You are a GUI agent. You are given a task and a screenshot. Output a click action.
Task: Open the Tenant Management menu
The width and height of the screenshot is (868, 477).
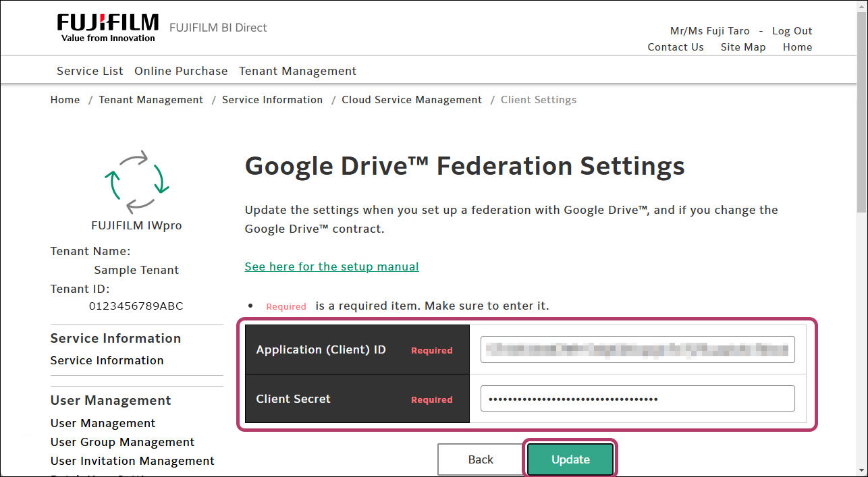298,71
